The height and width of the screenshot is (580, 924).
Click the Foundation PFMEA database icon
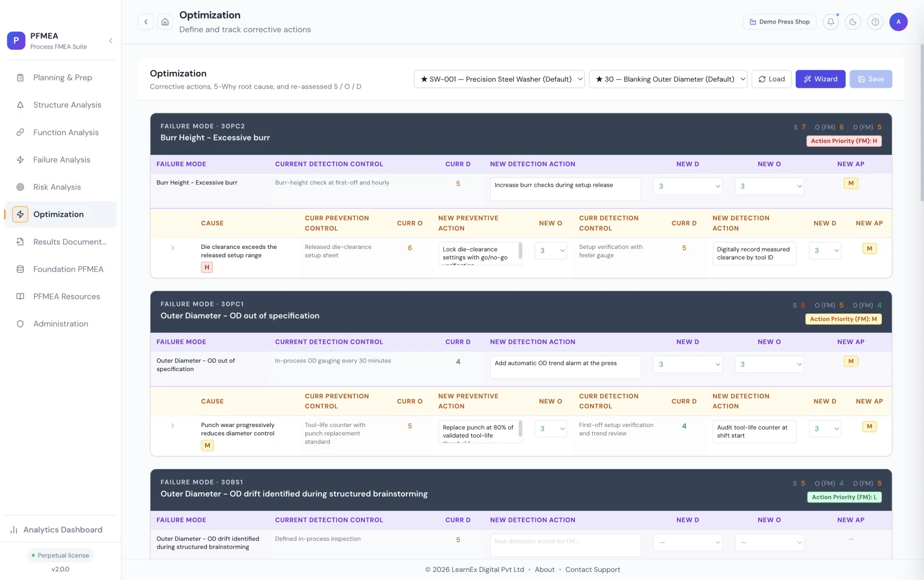(x=21, y=269)
